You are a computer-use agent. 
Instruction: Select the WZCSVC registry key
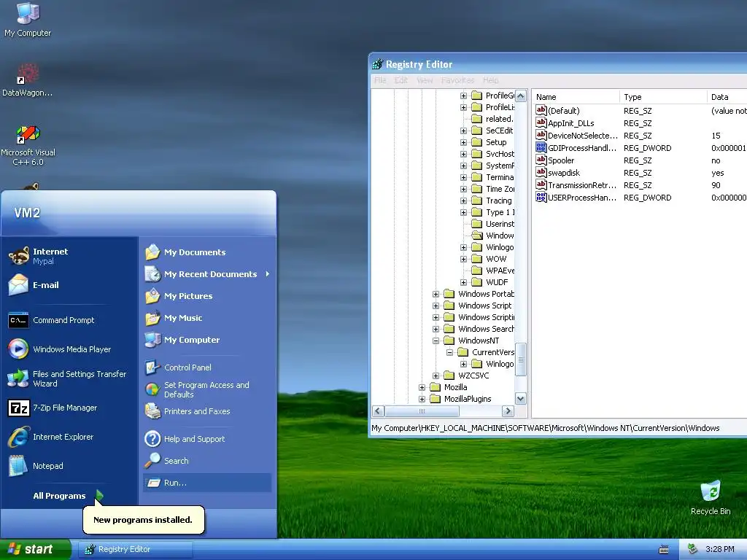473,376
